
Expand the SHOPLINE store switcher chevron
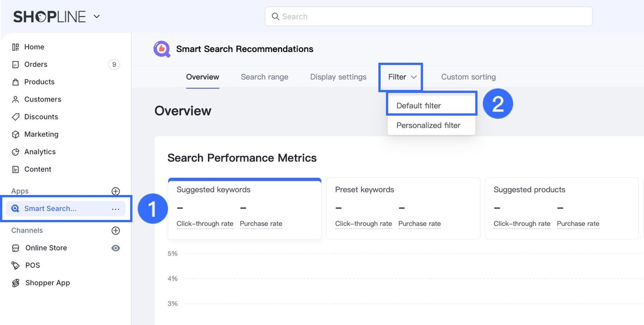(96, 17)
